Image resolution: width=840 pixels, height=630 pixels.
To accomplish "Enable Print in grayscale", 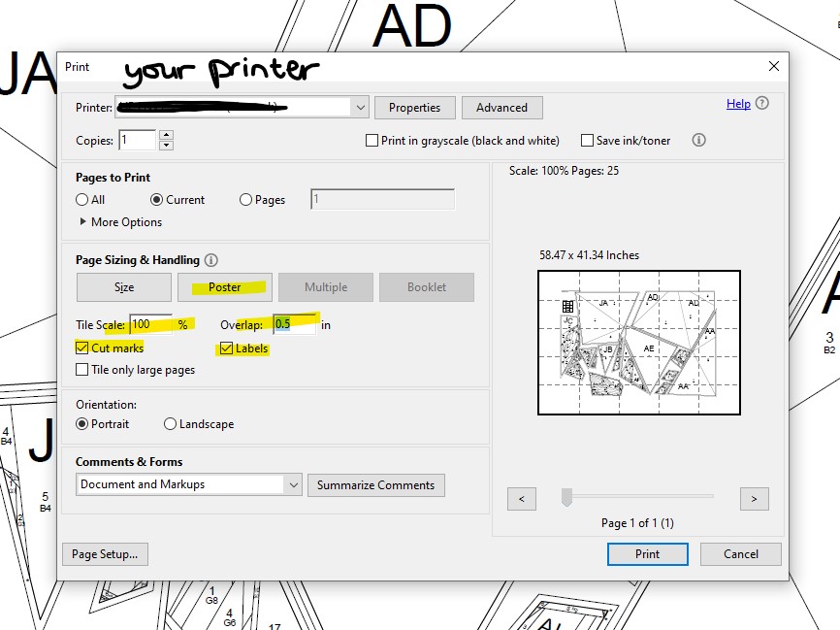I will click(372, 140).
